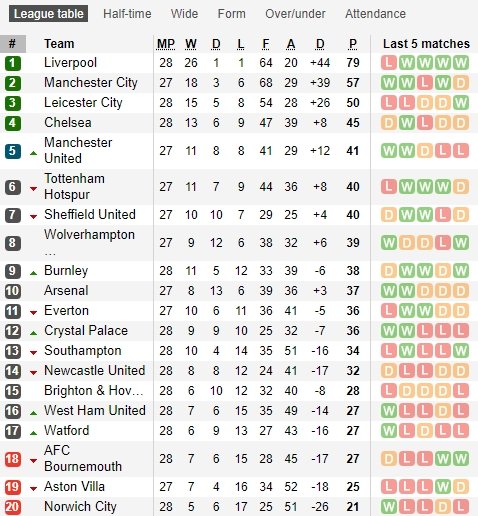
Task: Sort table by MP column header
Action: pyautogui.click(x=166, y=44)
